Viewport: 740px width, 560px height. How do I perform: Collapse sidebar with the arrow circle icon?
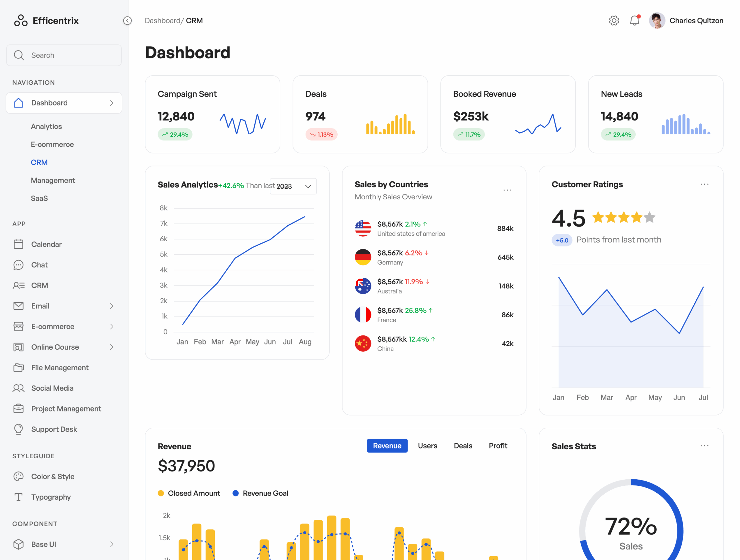127,21
